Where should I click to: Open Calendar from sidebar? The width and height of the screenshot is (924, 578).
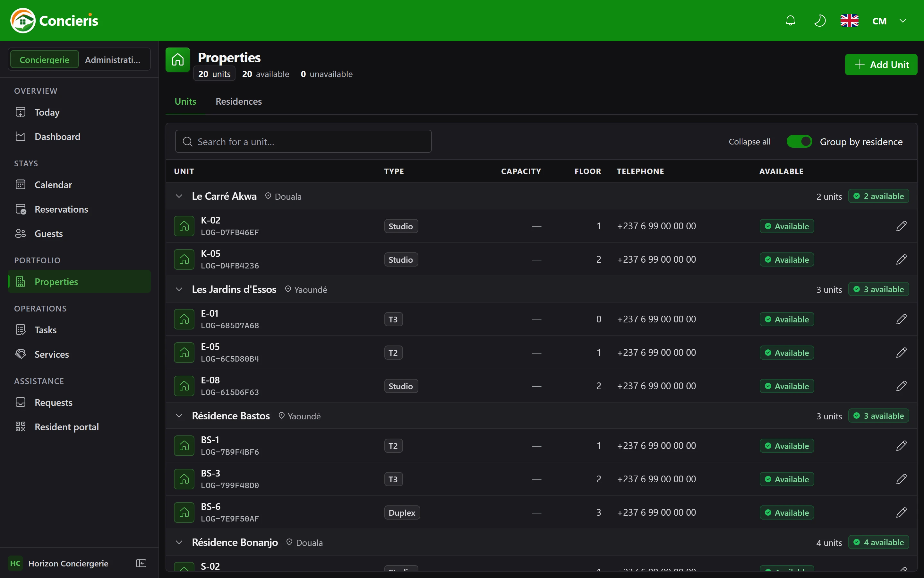(x=79, y=185)
